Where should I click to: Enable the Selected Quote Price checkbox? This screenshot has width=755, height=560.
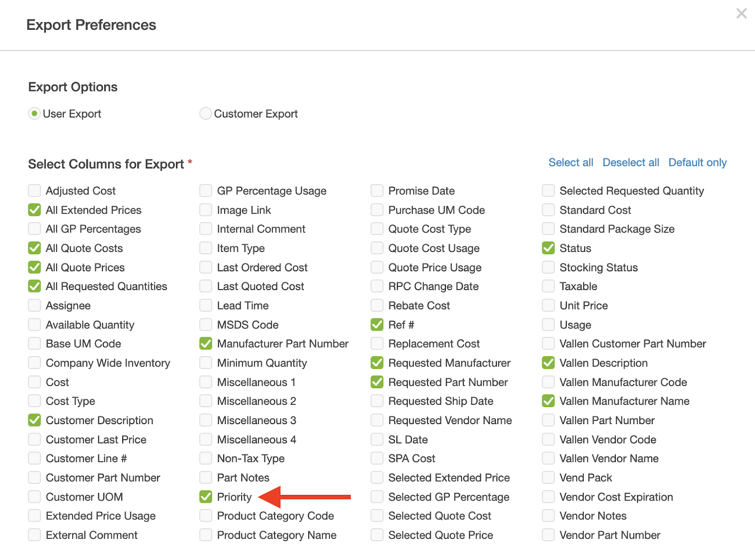(x=377, y=535)
